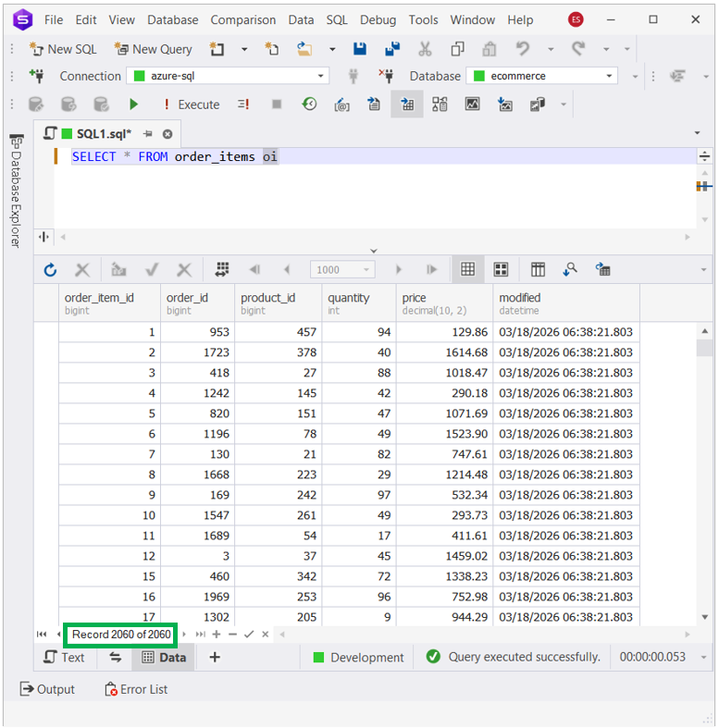Click inside the SQL editor query line
Screen dimensions: 719x728
(376, 156)
